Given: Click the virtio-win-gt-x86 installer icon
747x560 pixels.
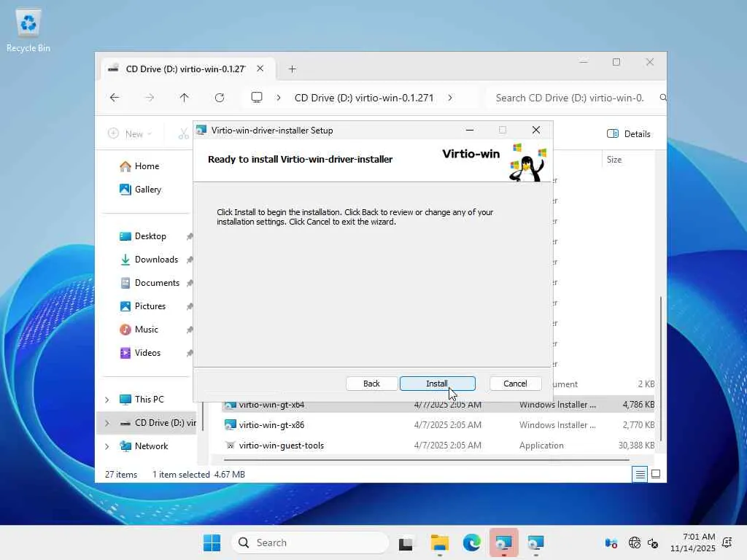Looking at the screenshot, I should [230, 425].
